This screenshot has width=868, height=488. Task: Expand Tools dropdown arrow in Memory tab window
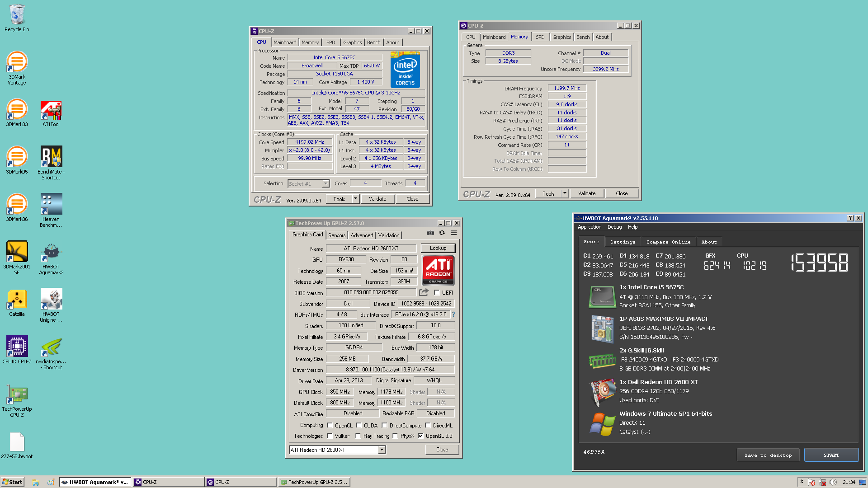pyautogui.click(x=565, y=193)
